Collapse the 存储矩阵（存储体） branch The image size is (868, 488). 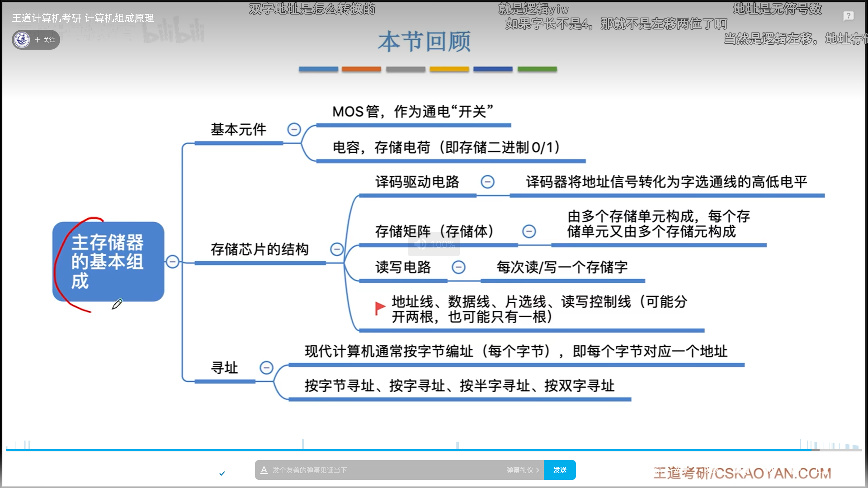[x=529, y=231]
